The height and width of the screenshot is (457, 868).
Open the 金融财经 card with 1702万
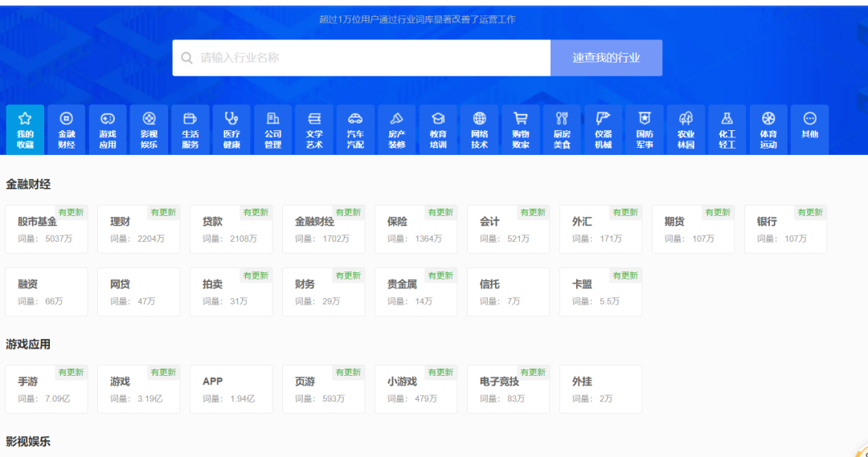point(324,229)
